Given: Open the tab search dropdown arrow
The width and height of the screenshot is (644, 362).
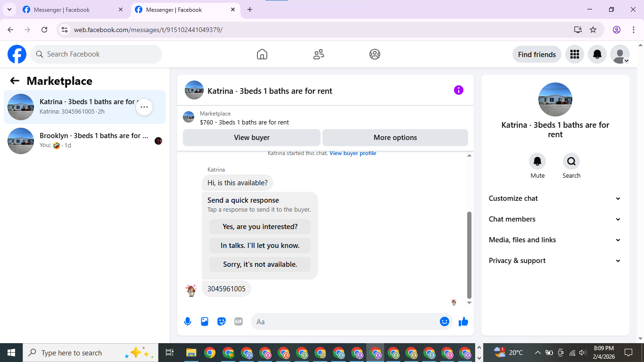Looking at the screenshot, I should click(9, 9).
